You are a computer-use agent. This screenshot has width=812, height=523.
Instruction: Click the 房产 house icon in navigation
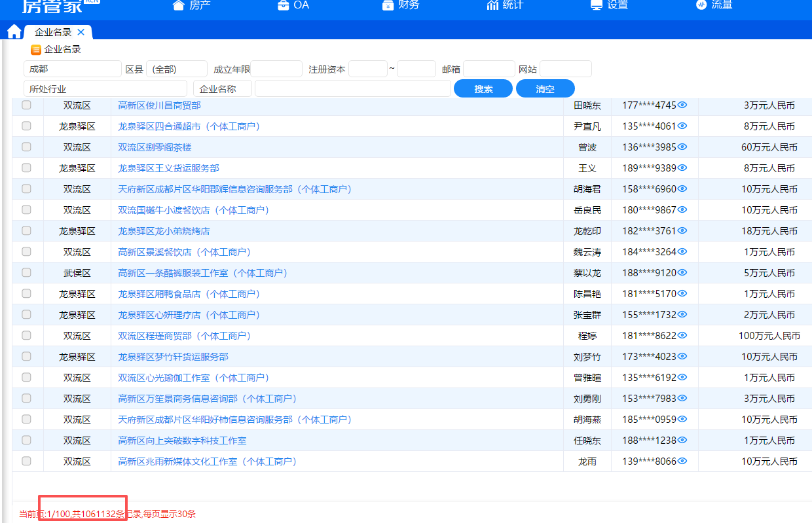(x=178, y=5)
